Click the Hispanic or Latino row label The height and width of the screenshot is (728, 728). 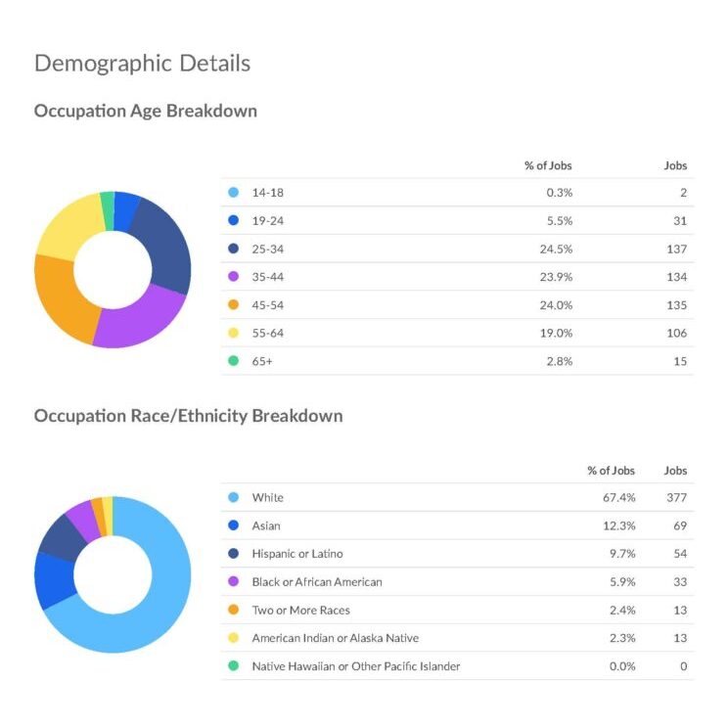tap(296, 554)
